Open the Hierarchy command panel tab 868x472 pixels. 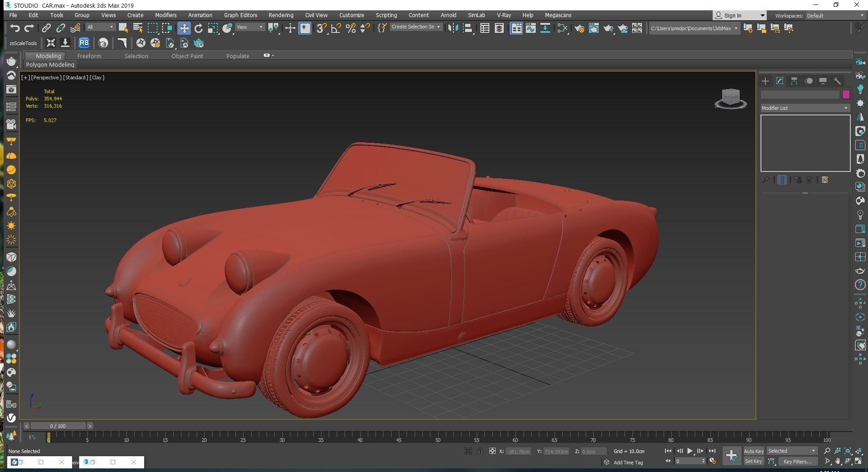794,81
